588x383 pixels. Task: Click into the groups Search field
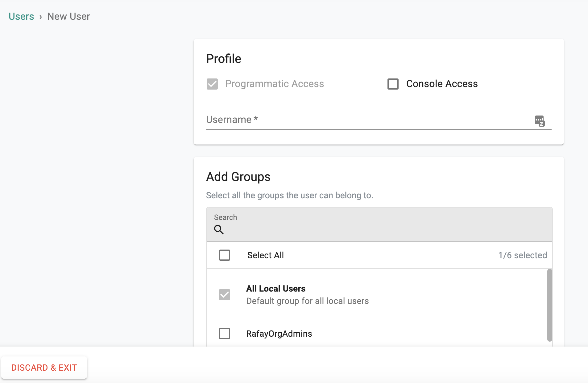(379, 225)
